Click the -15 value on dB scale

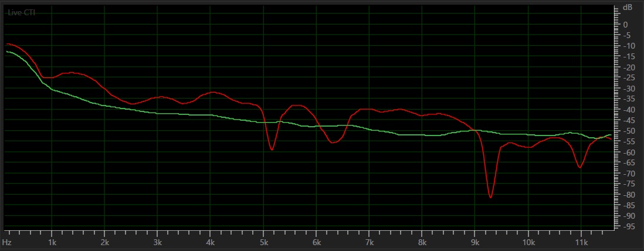tap(628, 57)
